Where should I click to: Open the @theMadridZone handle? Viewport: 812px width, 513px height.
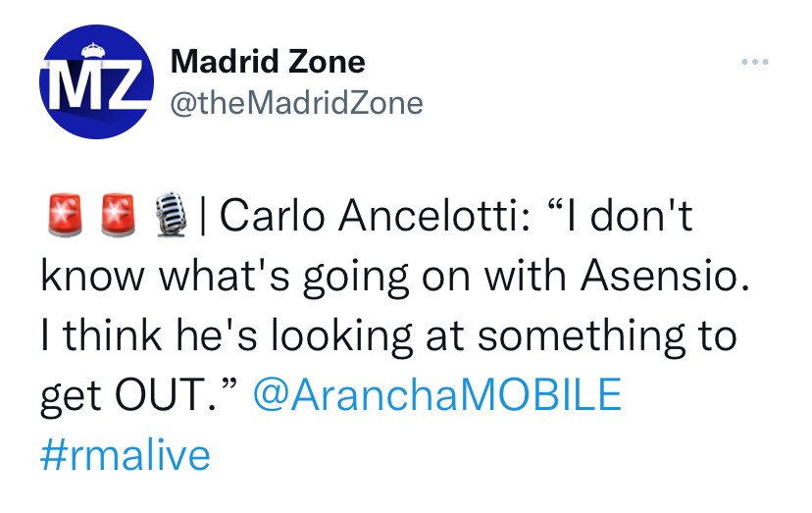tap(296, 102)
